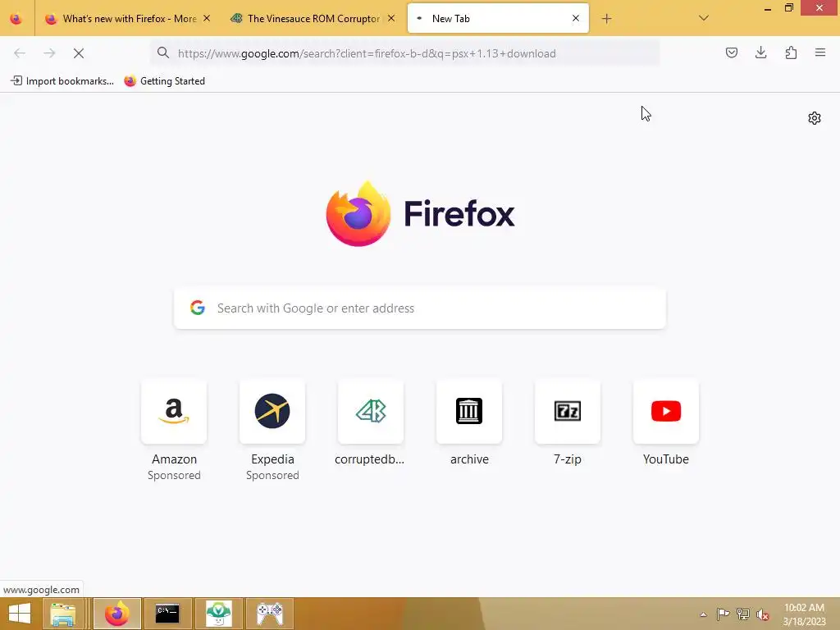This screenshot has height=630, width=840.
Task: Open Save to Pocket
Action: click(x=731, y=52)
